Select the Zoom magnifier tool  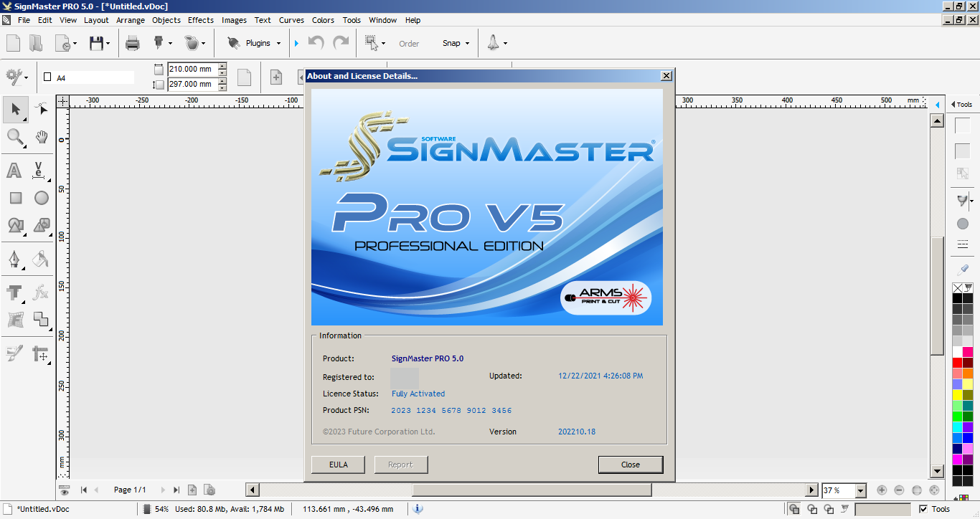click(x=14, y=136)
